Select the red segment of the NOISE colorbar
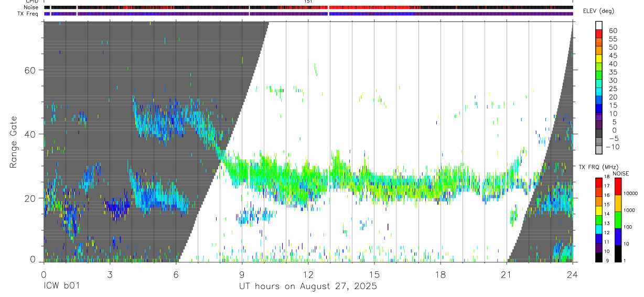Image resolution: width=644 pixels, height=297 pixels. point(618,186)
